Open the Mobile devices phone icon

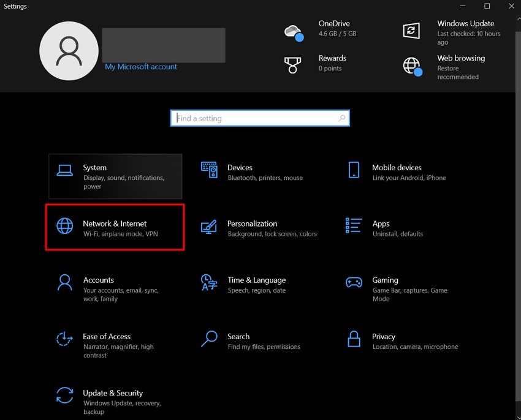354,170
